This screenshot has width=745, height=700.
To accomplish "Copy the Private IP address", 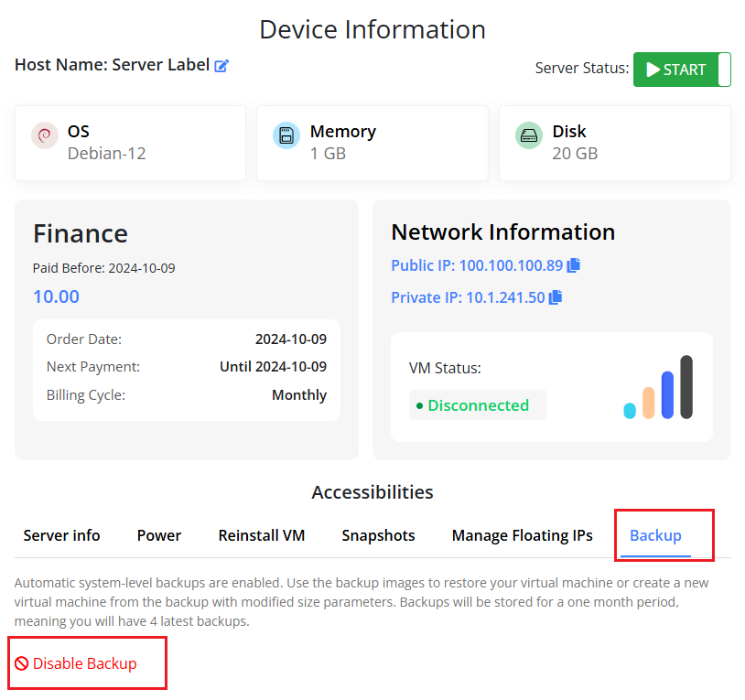I will click(556, 297).
